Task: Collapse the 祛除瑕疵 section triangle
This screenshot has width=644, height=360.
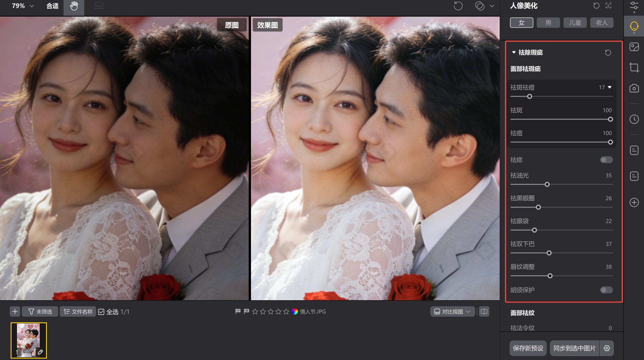Action: click(x=513, y=52)
